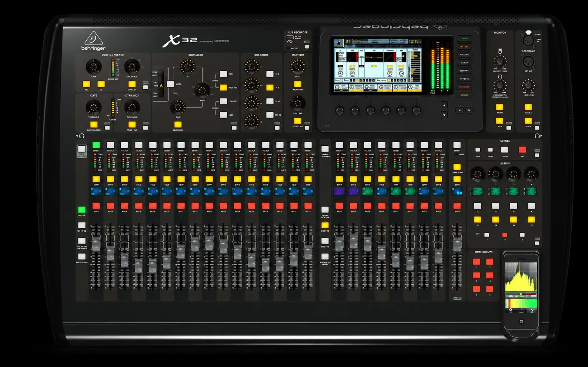Select the CH 1-16 layer button
The image size is (588, 367).
pos(82,209)
